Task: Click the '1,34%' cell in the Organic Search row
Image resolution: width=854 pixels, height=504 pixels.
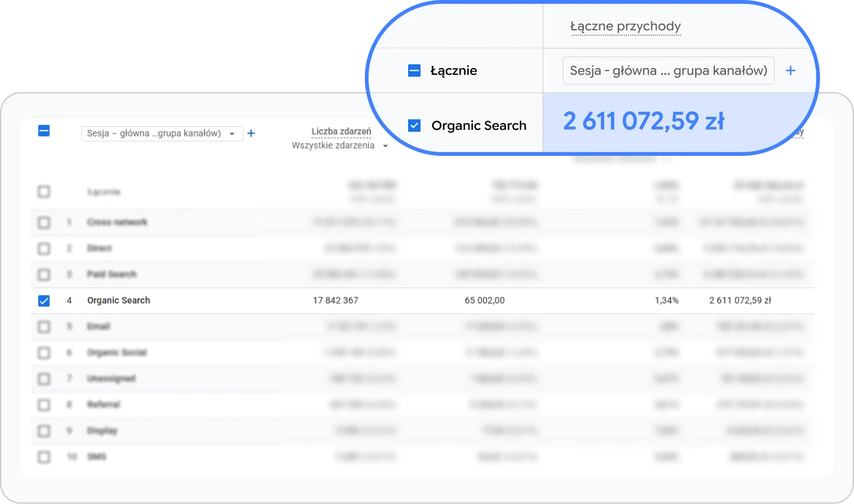Action: [667, 301]
